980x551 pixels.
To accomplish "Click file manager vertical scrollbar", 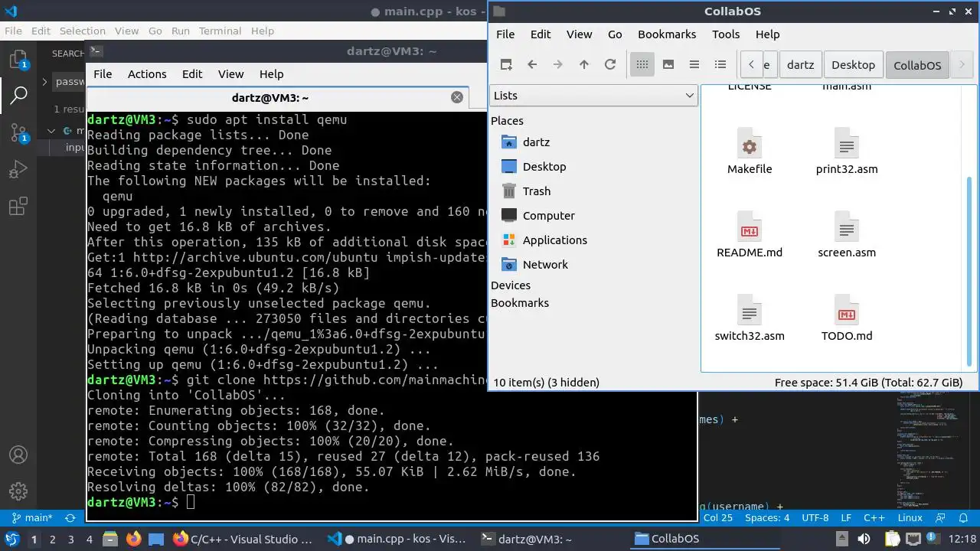I will point(970,272).
